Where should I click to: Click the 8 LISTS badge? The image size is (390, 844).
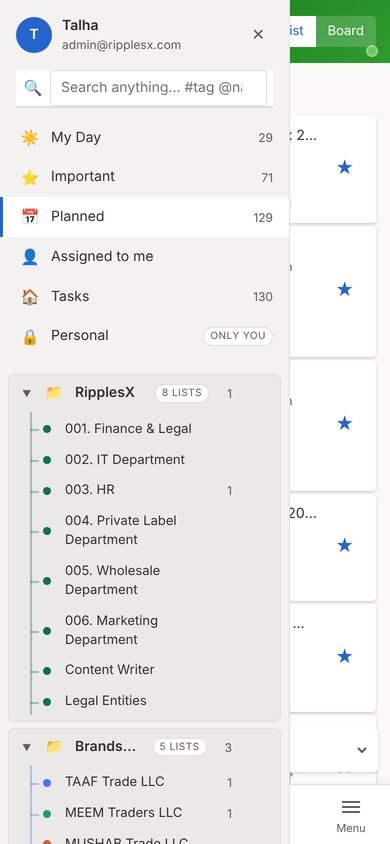182,393
